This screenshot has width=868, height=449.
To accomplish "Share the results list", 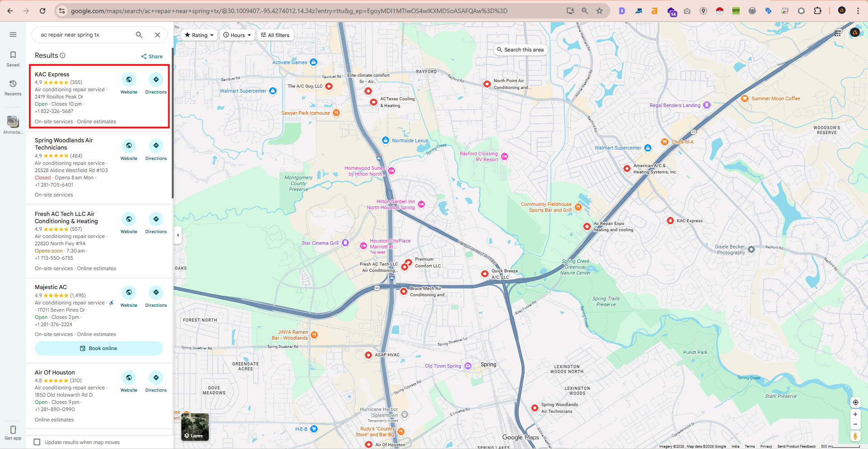I will (x=152, y=56).
